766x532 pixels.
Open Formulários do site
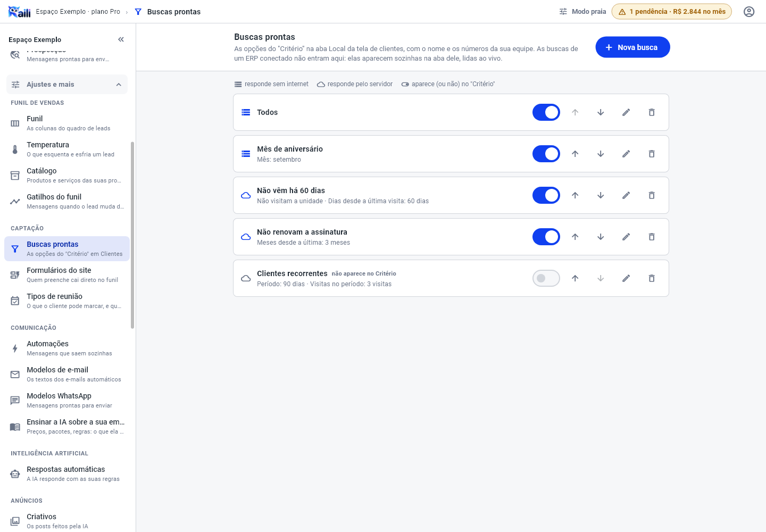(67, 275)
